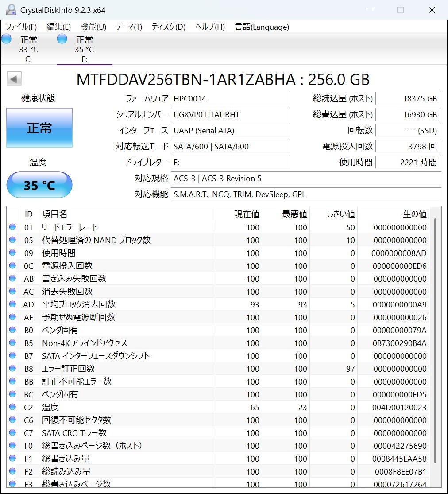The height and width of the screenshot is (494, 448).
Task: Click the disk model title MTFDDAV256TBN-1AR1ZABHA
Action: pos(186,79)
